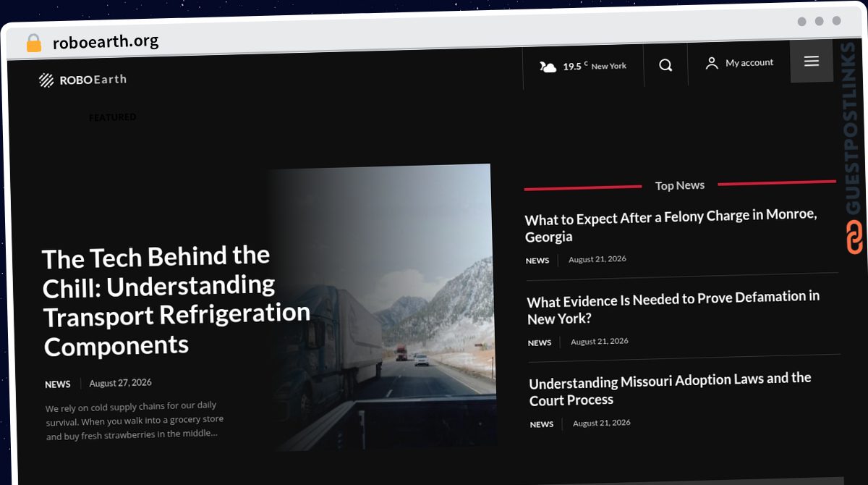Open the Missouri Adoption Laws article
This screenshot has height=485, width=868.
670,389
